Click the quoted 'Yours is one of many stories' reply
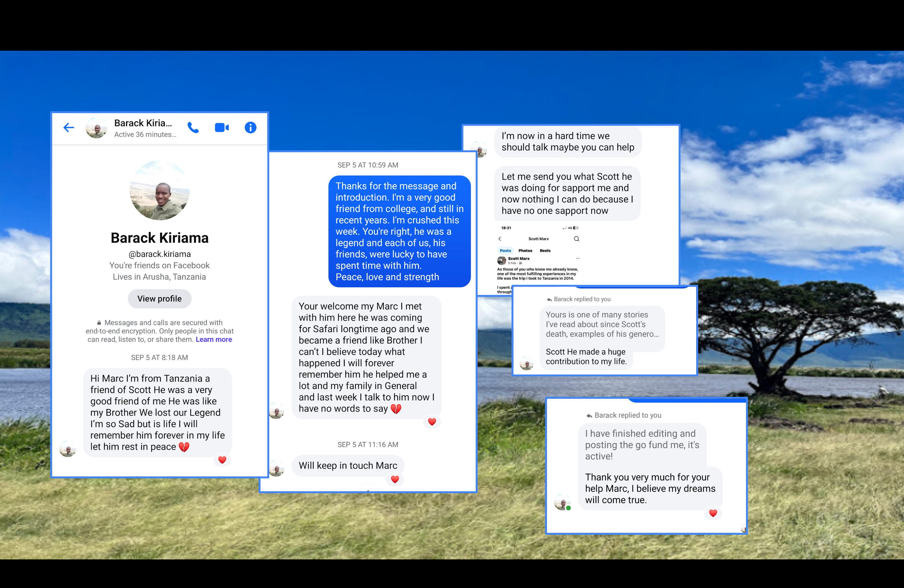The width and height of the screenshot is (904, 588). (x=602, y=324)
